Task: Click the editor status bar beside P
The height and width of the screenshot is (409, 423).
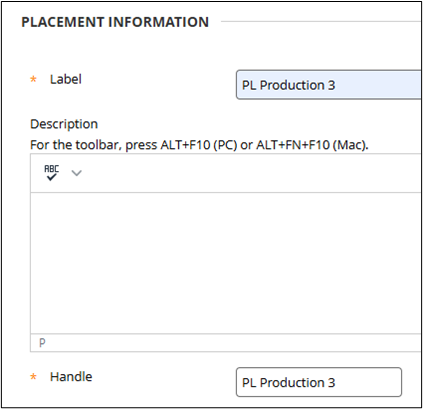Action: (233, 343)
